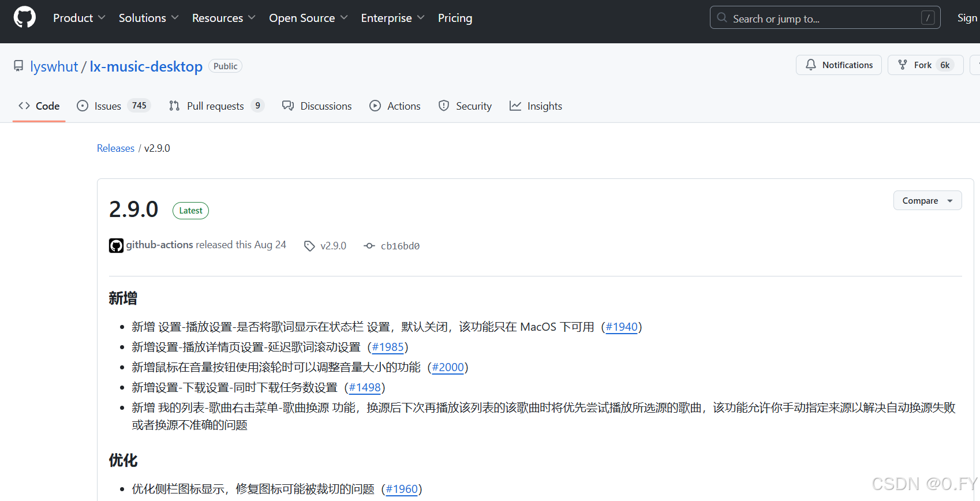Click the 745 issues counter
The height and width of the screenshot is (501, 980).
[139, 106]
